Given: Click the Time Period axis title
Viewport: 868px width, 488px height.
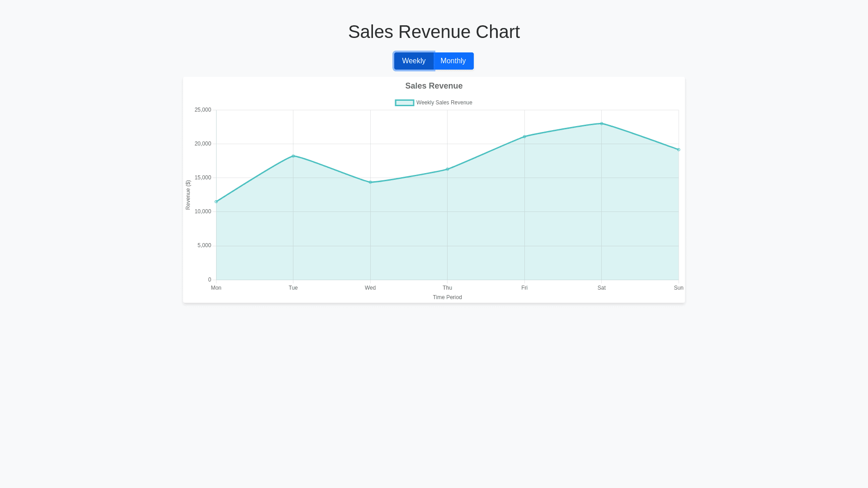Looking at the screenshot, I should pyautogui.click(x=447, y=297).
